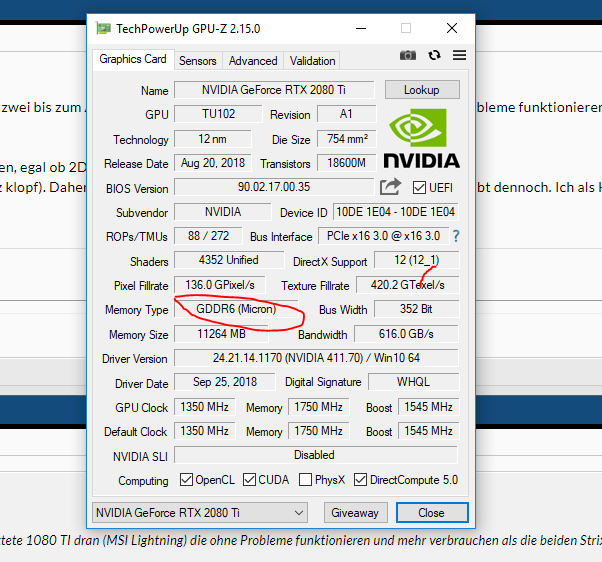Click the Shaders field 4352 Unified

[x=229, y=260]
